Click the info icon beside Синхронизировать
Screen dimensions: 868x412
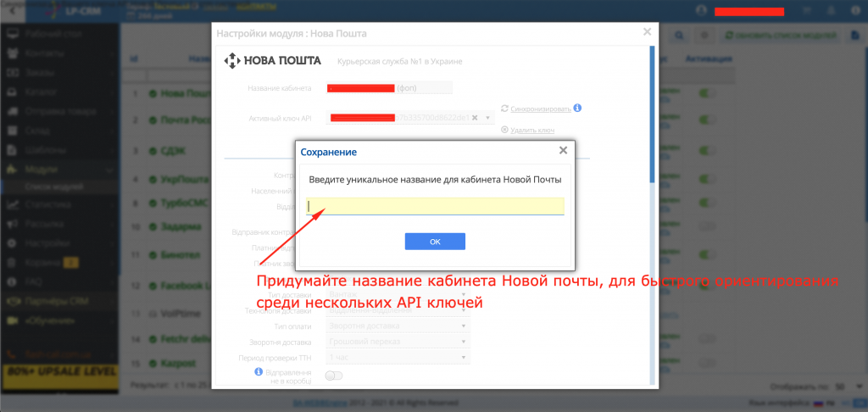[x=577, y=108]
